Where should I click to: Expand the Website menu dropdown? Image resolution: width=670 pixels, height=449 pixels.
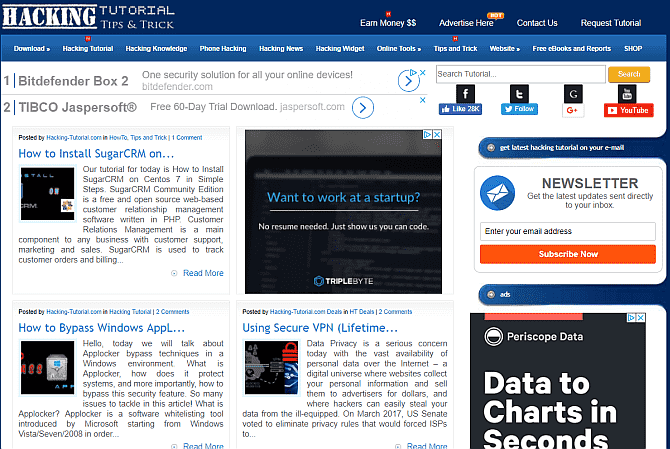[x=505, y=49]
